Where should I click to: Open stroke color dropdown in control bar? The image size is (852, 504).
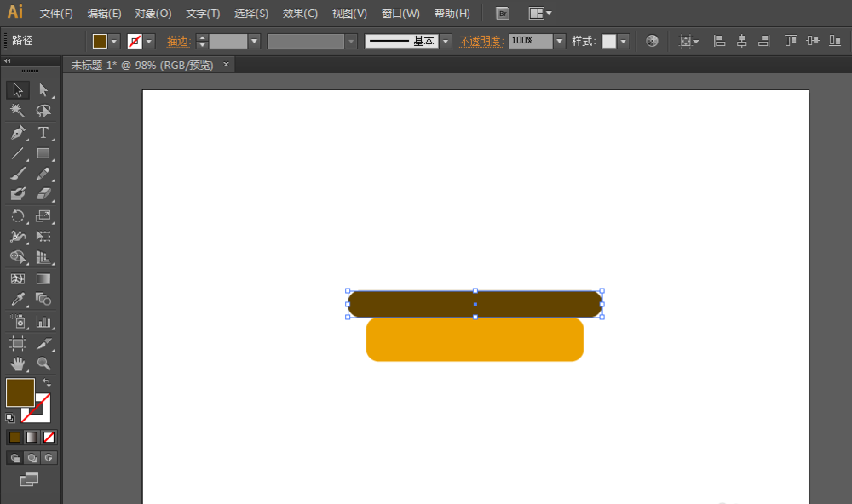click(x=149, y=41)
